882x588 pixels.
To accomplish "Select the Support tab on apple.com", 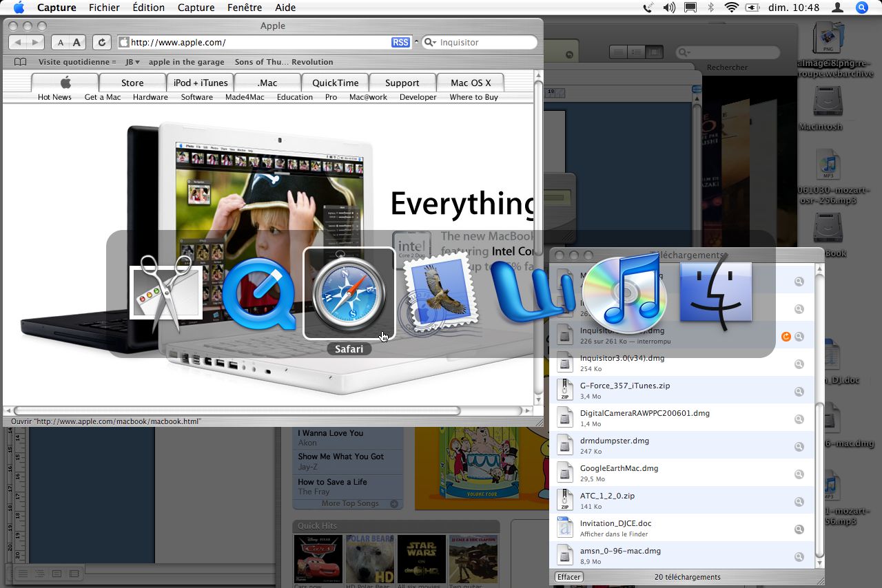I will 402,82.
